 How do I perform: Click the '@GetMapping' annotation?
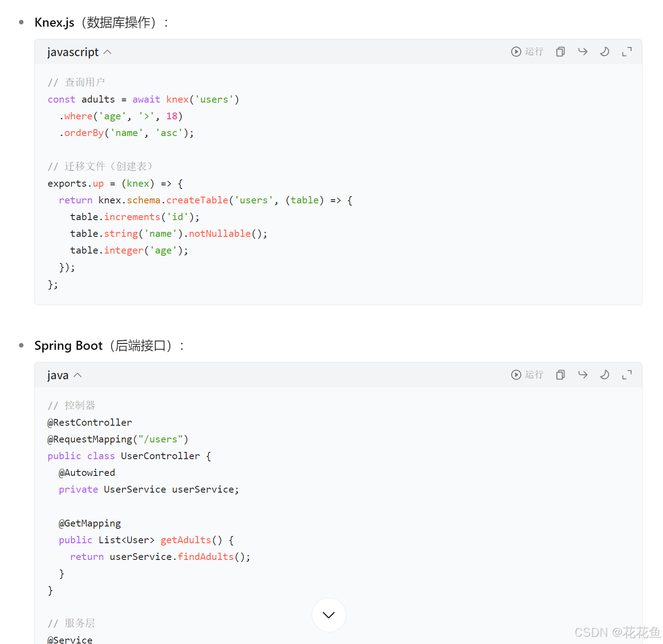tap(89, 523)
